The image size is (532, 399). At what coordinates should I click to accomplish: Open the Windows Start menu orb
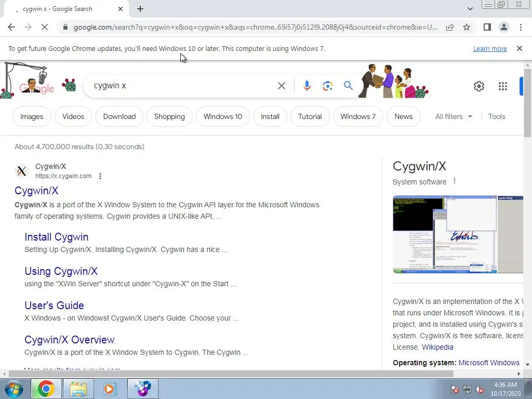pos(14,389)
